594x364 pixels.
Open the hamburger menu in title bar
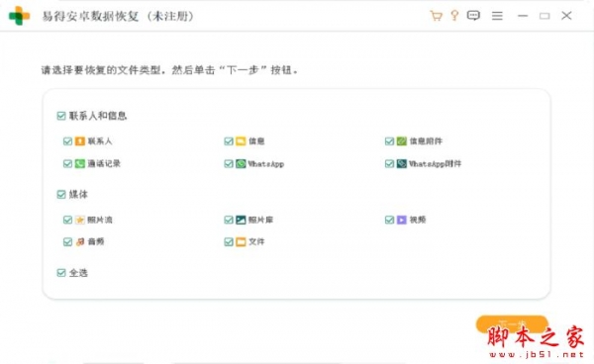(497, 16)
